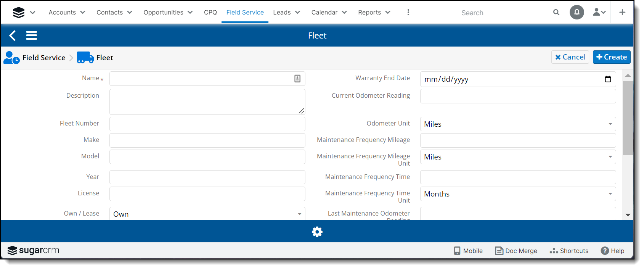
Task: Click the Fleet breadcrumb label
Action: point(104,58)
